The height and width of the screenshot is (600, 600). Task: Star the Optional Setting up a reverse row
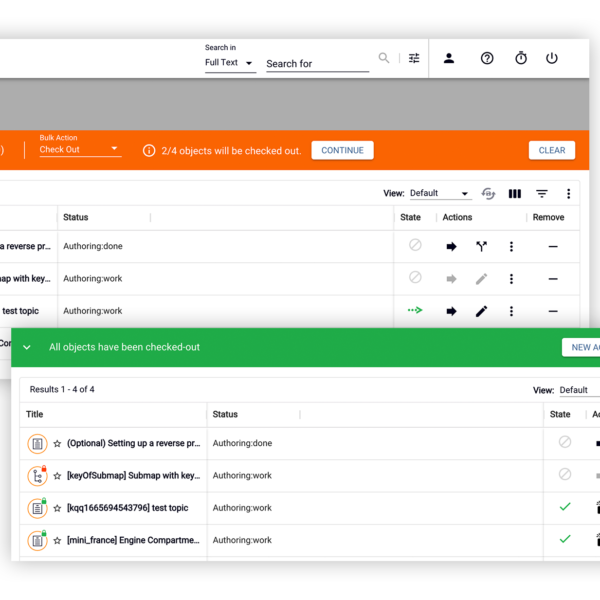57,443
